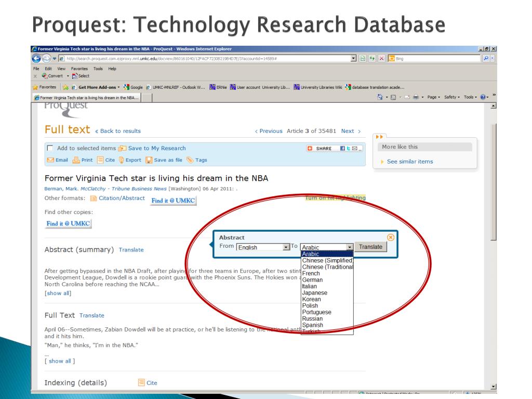Open the Favorites menu
Image resolution: width=532 pixels, height=399 pixels.
tap(79, 69)
